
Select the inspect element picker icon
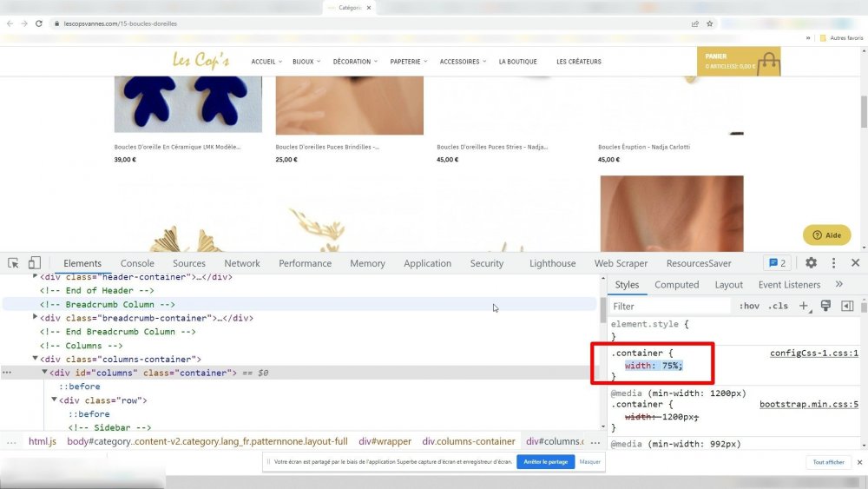pyautogui.click(x=13, y=263)
